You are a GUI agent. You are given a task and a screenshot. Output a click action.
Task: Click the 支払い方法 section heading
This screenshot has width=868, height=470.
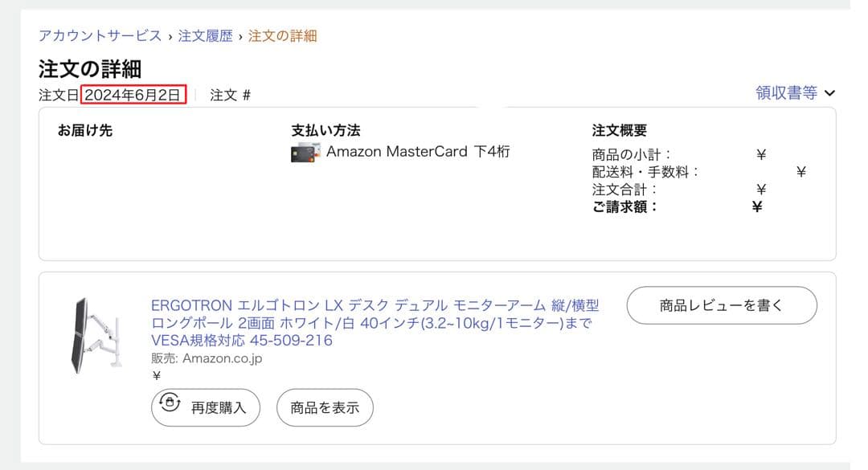click(x=325, y=130)
